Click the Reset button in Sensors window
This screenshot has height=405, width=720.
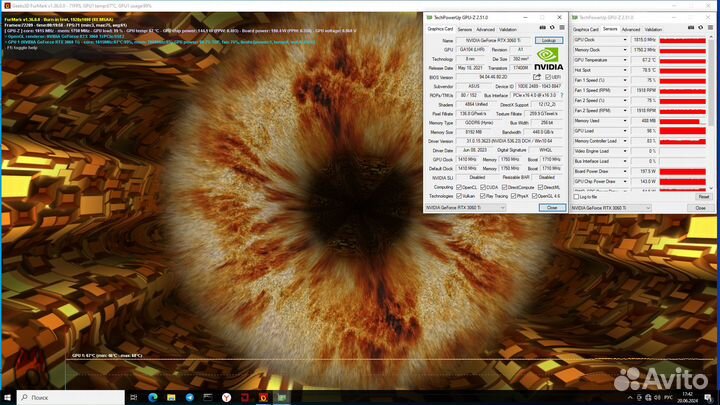[x=703, y=197]
